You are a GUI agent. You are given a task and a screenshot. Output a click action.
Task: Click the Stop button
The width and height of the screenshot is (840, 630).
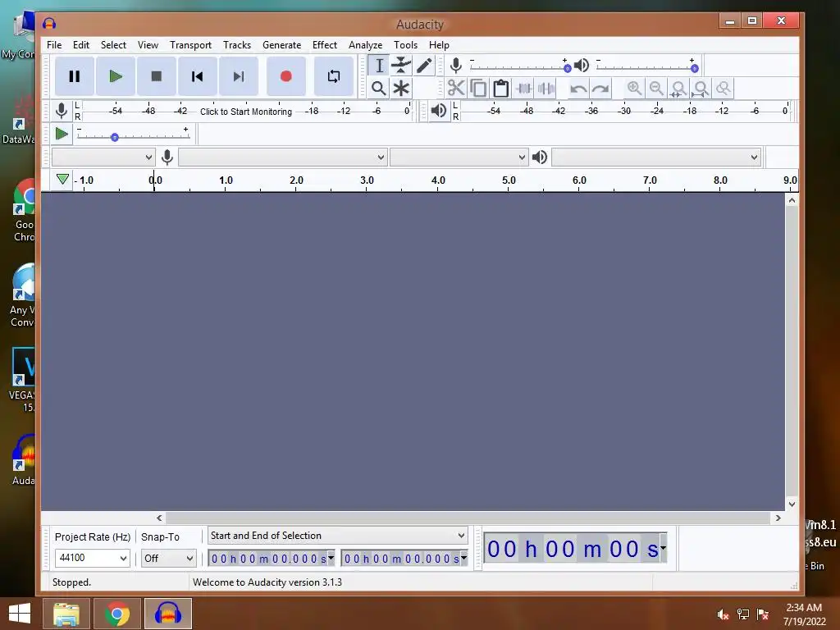(x=157, y=76)
